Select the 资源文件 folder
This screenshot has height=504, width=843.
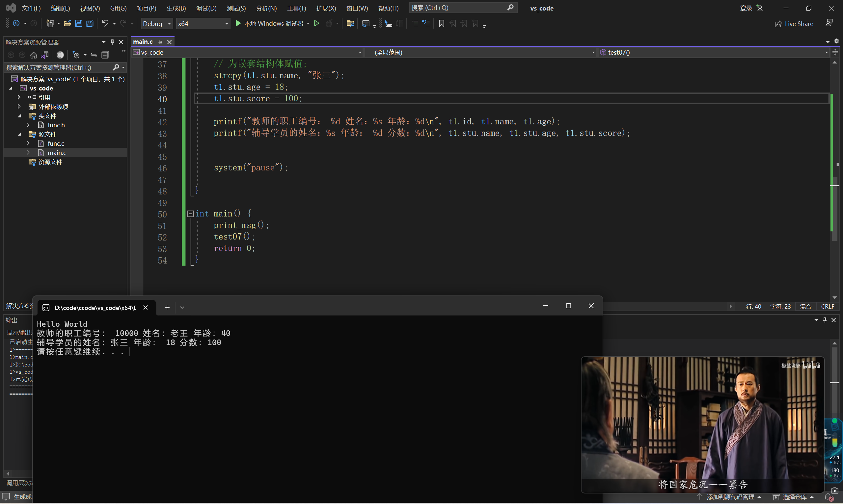[50, 162]
